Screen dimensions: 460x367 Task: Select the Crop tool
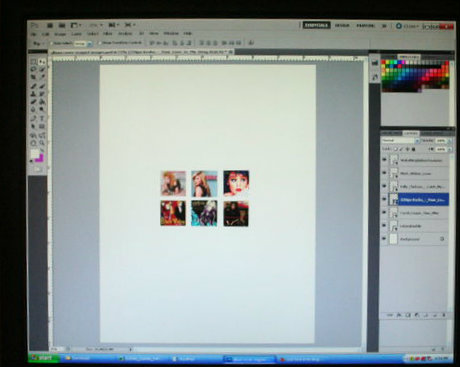(x=33, y=77)
